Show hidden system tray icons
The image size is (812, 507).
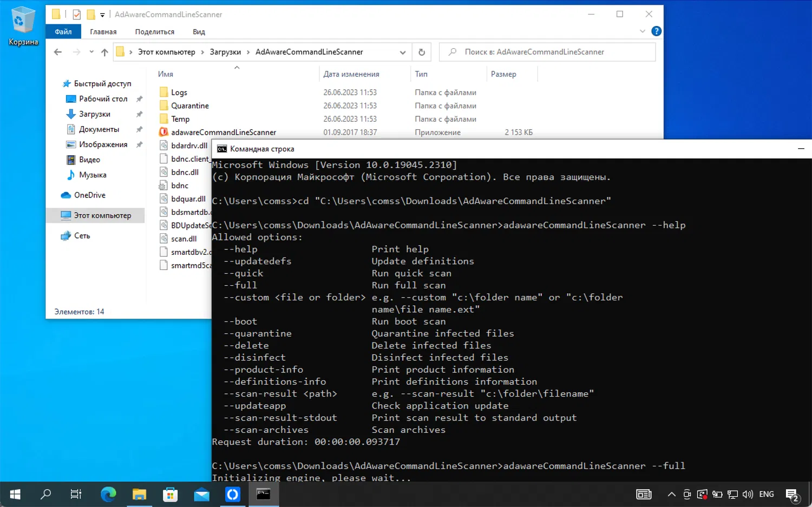[672, 494]
